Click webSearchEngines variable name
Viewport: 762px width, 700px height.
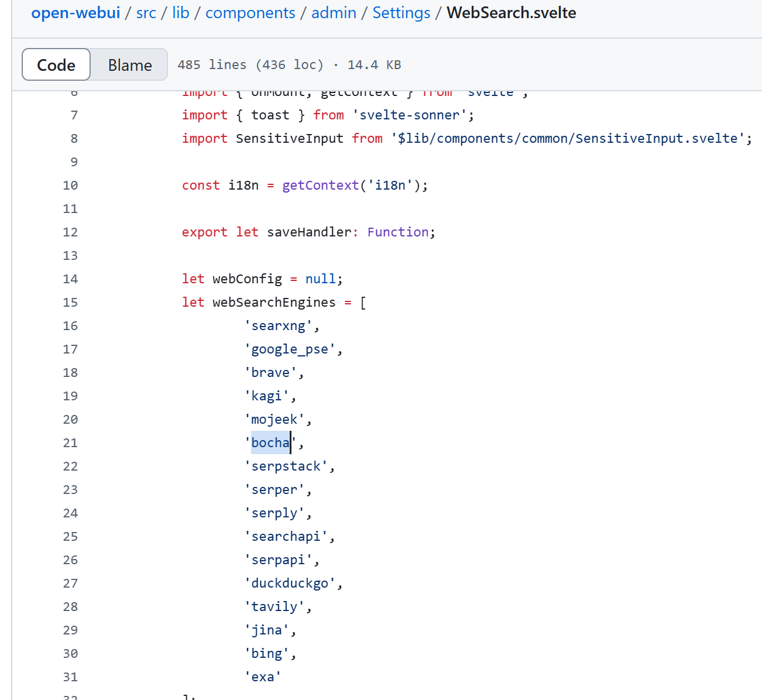274,303
